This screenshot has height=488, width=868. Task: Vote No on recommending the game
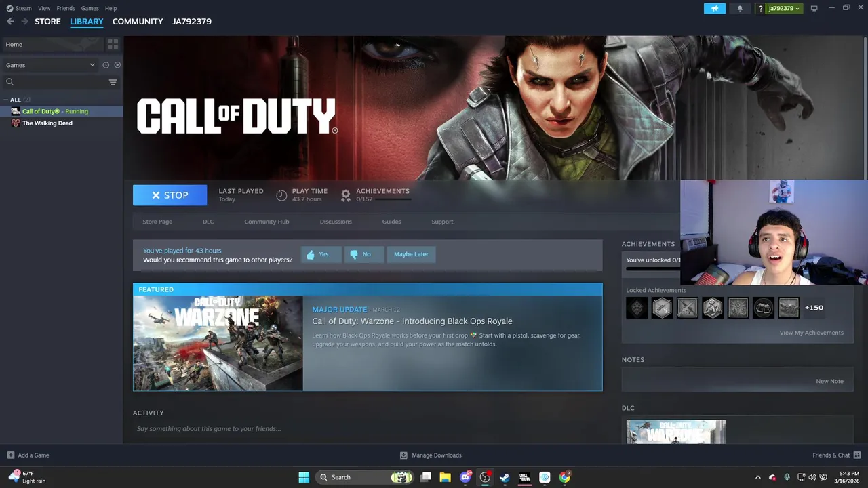pos(363,254)
